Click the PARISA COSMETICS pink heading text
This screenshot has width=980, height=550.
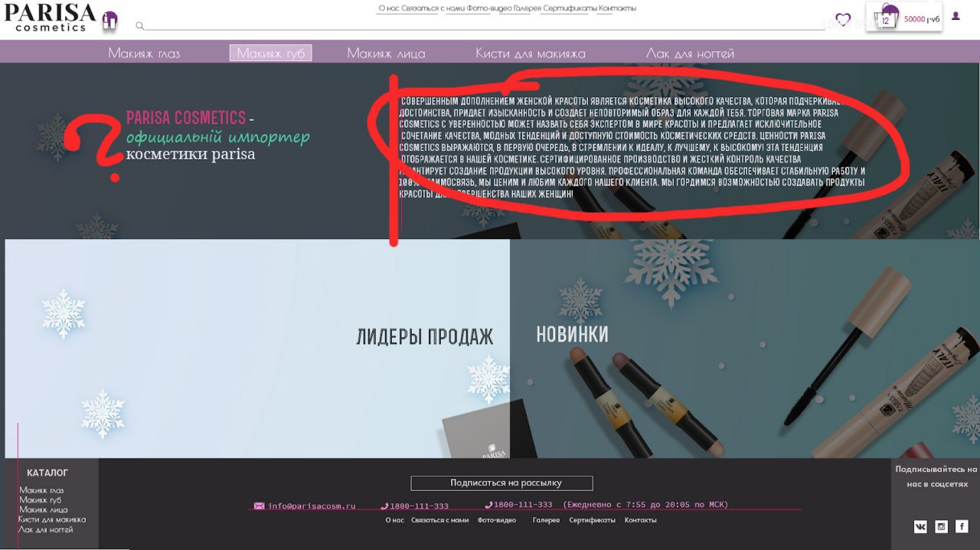tap(186, 118)
